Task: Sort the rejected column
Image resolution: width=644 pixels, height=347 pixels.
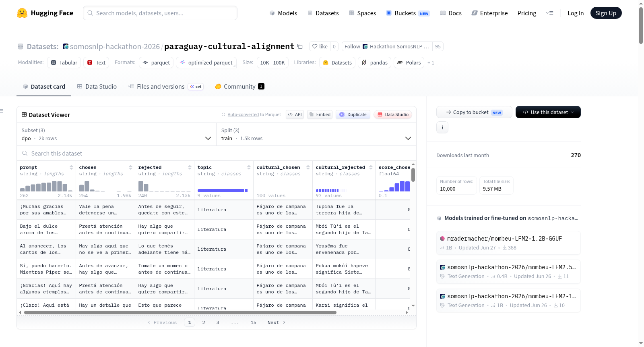Action: pos(190,167)
